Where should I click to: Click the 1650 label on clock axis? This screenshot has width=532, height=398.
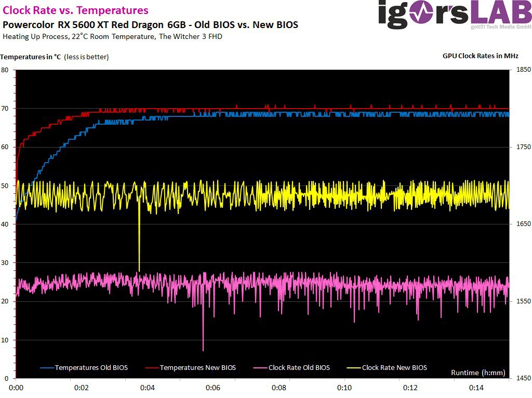(524, 223)
